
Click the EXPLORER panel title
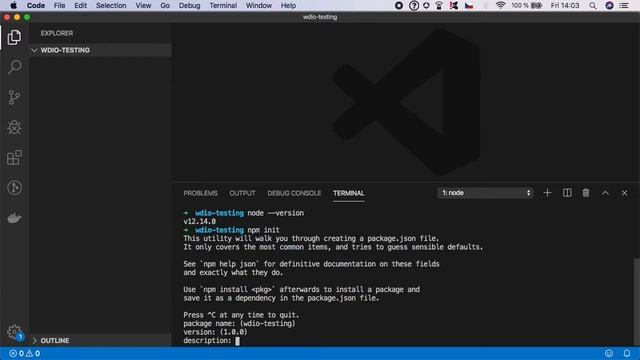[x=57, y=33]
